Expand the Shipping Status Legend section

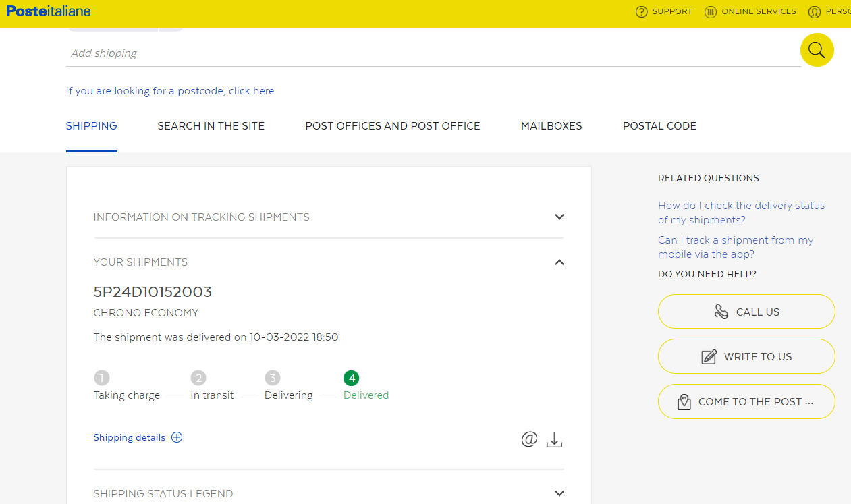pos(559,493)
